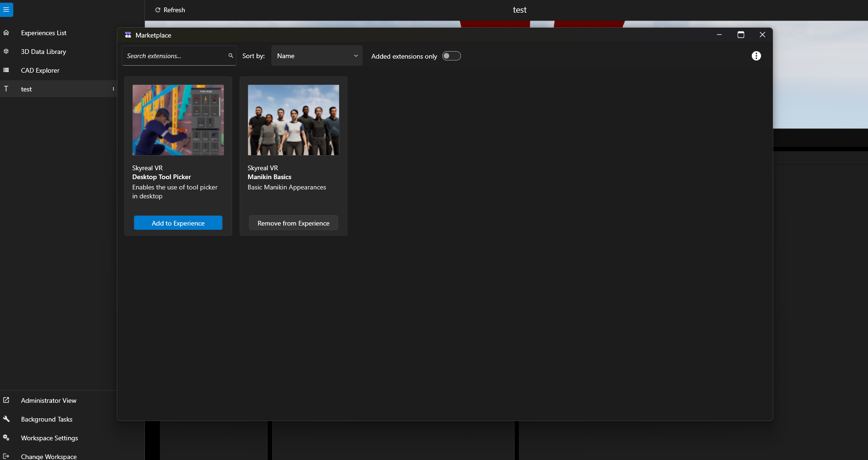Select test experience in sidebar
The image size is (868, 460).
27,89
